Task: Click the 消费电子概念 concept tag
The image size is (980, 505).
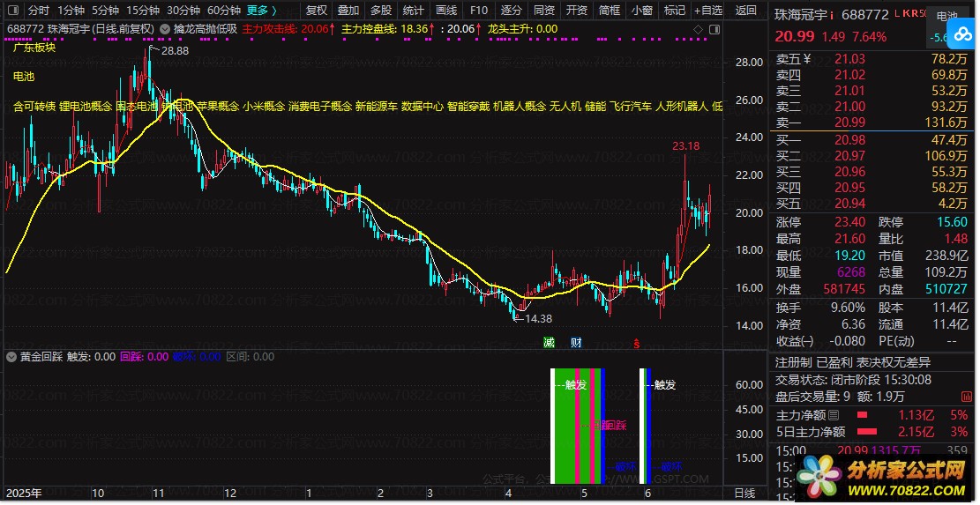Action: [x=320, y=106]
